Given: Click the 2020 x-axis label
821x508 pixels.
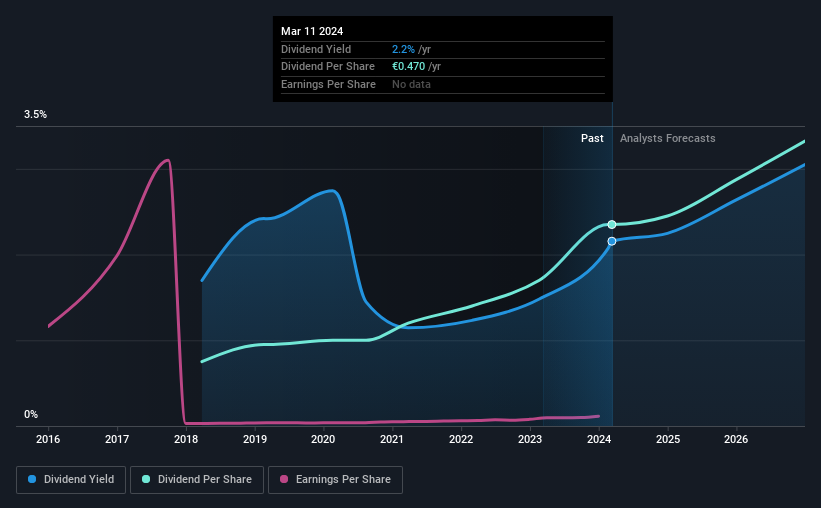Looking at the screenshot, I should pos(323,439).
